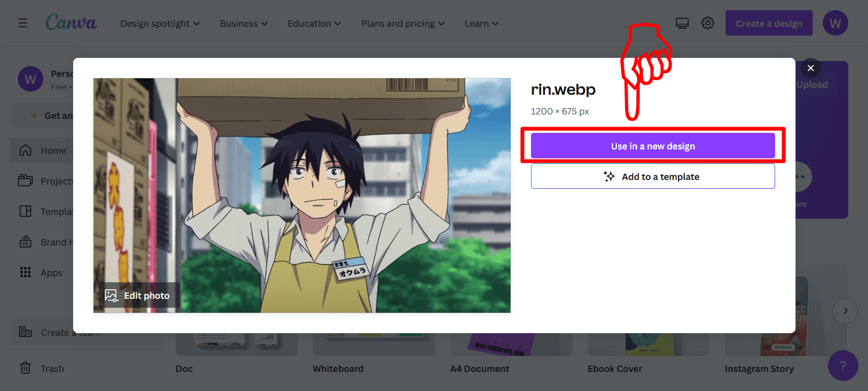Image resolution: width=868 pixels, height=391 pixels.
Task: Click the Home sidebar icon
Action: (25, 151)
